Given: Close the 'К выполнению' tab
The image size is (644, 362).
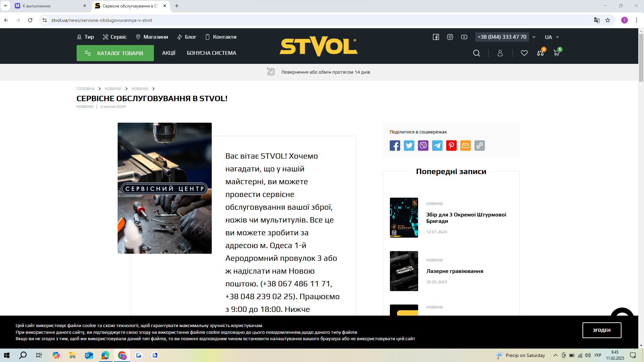Looking at the screenshot, I should 85,6.
